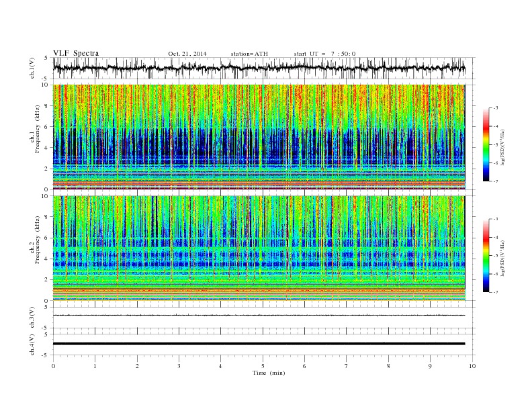Click time axis tick label "2"

(x=137, y=366)
